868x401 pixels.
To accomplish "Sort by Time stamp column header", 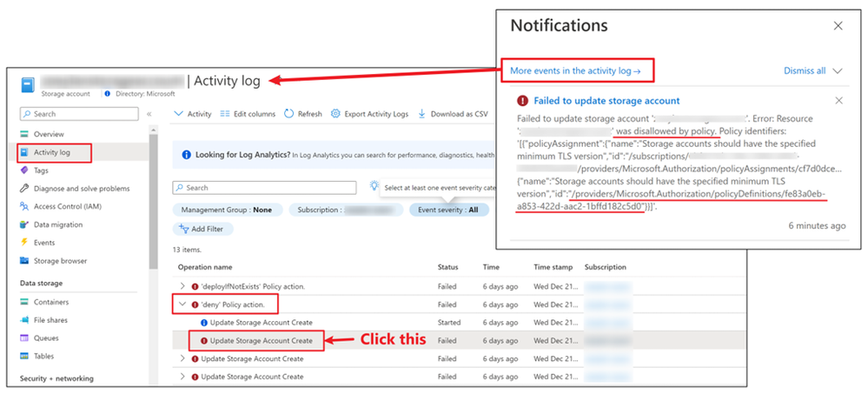I will [x=553, y=267].
